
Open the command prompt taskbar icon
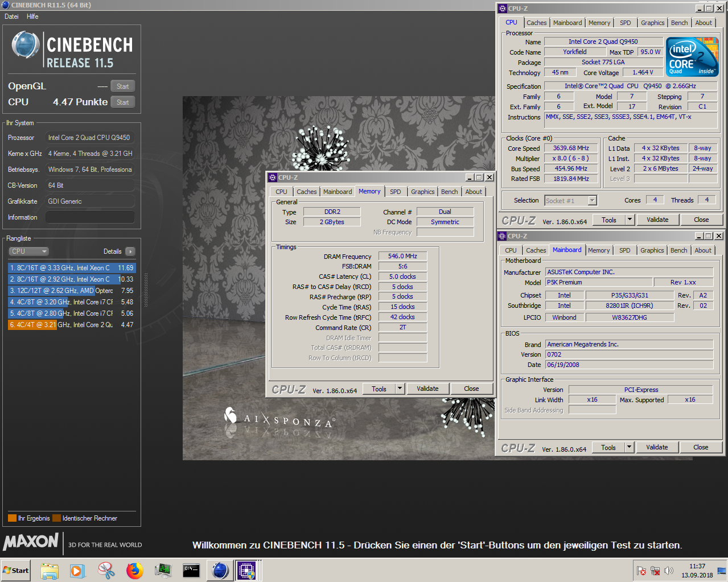pyautogui.click(x=191, y=571)
